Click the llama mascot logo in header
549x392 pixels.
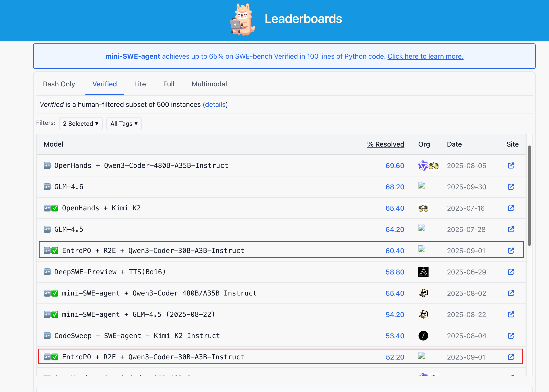coord(243,20)
